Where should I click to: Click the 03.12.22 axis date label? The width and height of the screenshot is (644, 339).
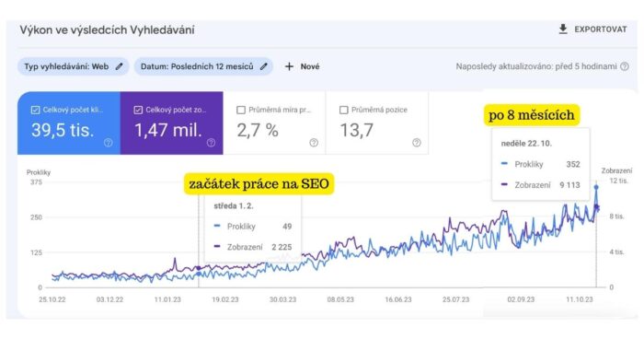tap(109, 299)
